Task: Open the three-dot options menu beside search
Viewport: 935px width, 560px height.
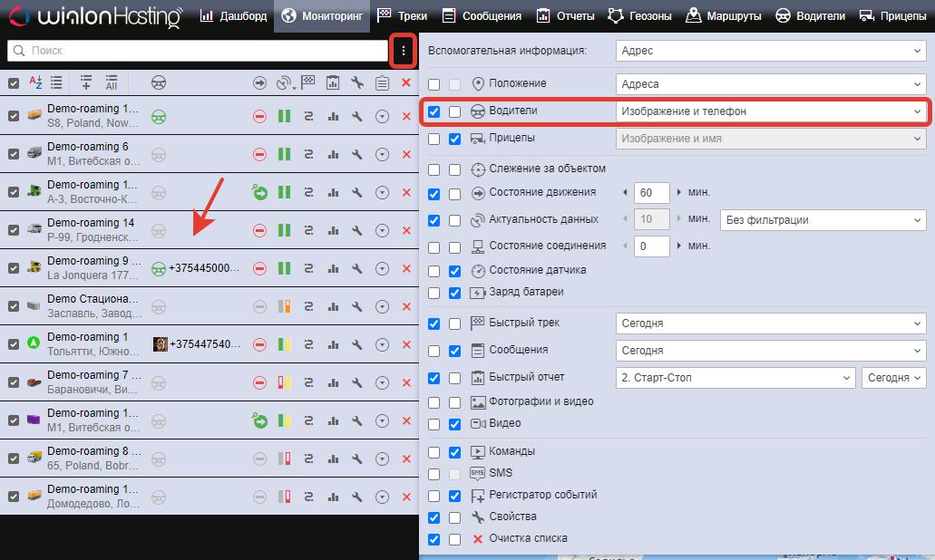Action: [403, 51]
